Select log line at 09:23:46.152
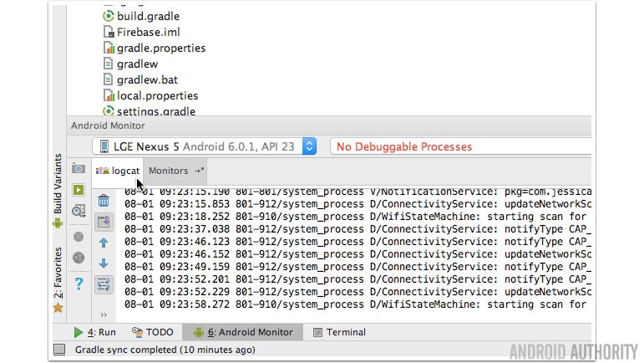Screen dimensions: 644x363 (x=357, y=254)
